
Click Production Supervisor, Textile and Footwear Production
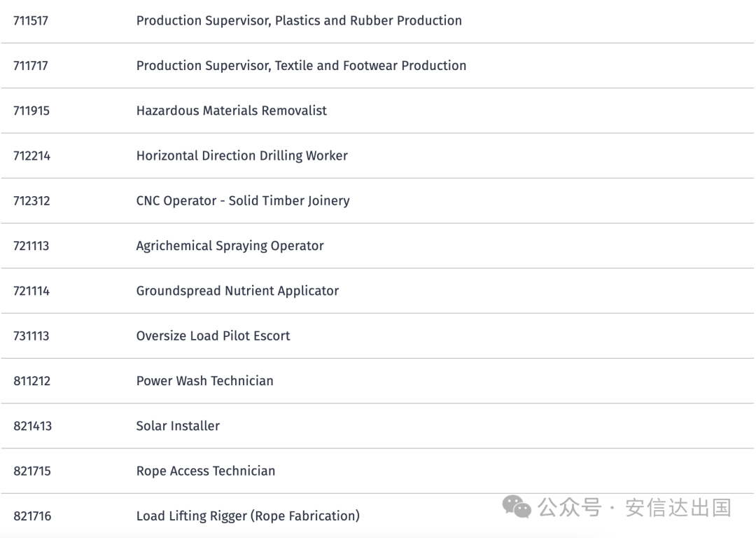click(301, 66)
